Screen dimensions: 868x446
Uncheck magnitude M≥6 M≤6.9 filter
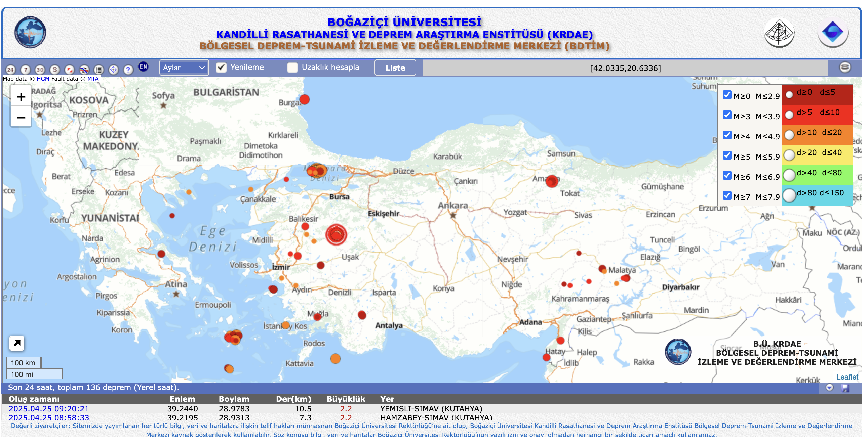pyautogui.click(x=727, y=175)
